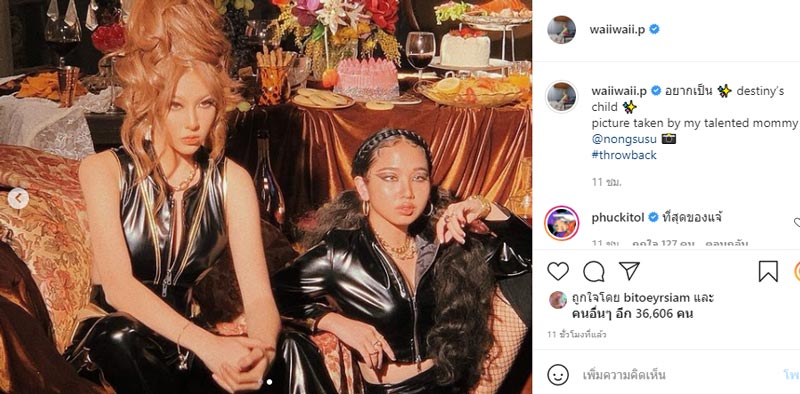Click the small liker avatar beside bitoeyrsiam
The width and height of the screenshot is (800, 394).
point(558,300)
